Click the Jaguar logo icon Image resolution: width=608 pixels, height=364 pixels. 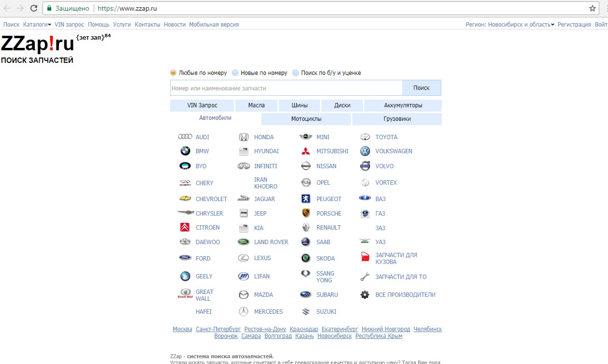pyautogui.click(x=244, y=199)
